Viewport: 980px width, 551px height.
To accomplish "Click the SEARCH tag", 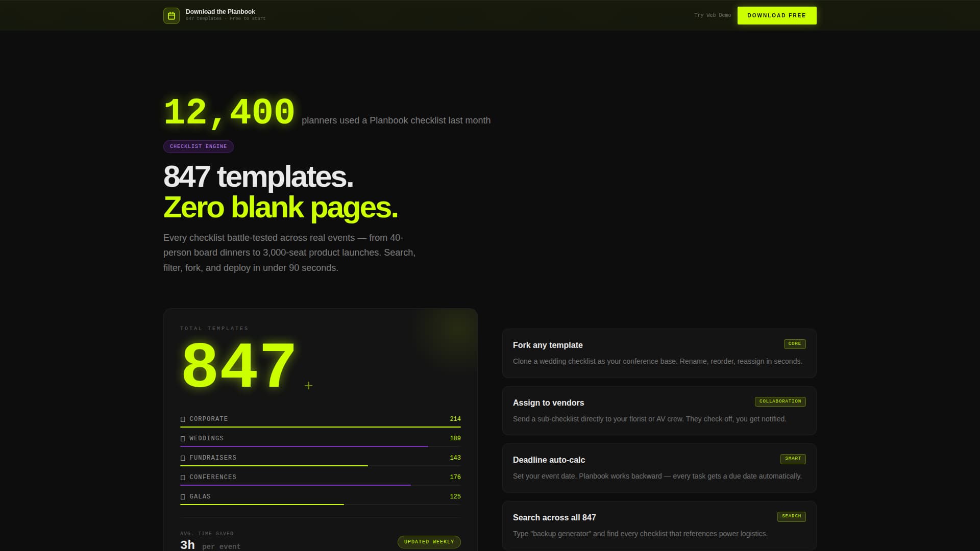I will 791,516.
